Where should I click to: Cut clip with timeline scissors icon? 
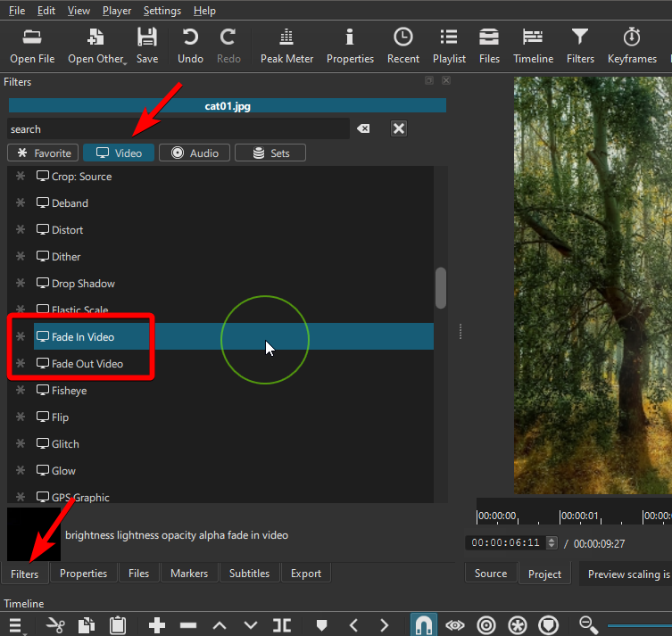coord(56,624)
